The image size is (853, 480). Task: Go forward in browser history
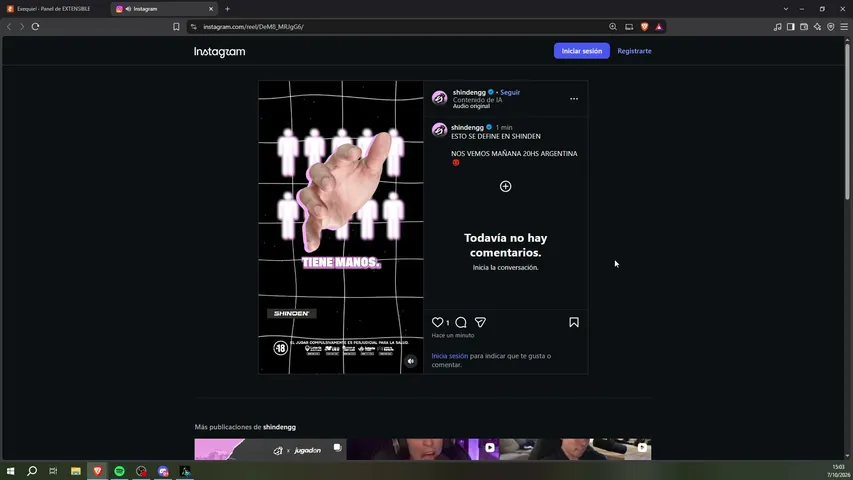tap(22, 26)
